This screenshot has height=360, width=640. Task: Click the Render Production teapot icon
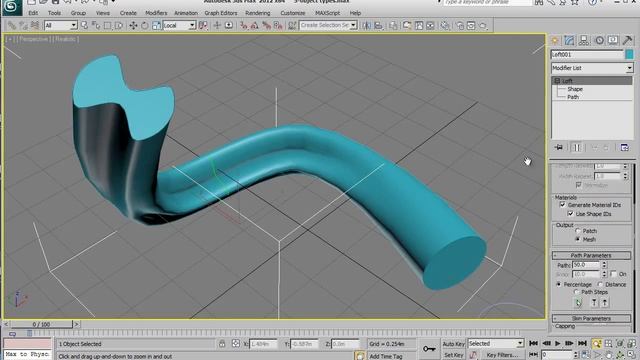click(483, 25)
